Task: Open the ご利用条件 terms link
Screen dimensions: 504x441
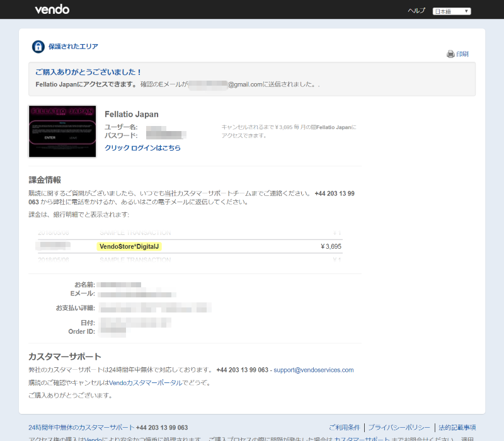Action: [x=344, y=428]
